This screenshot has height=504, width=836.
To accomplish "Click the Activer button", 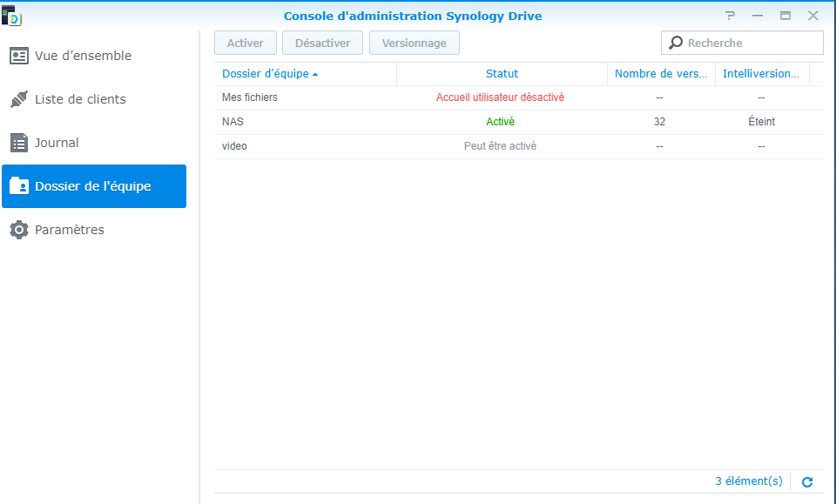I will [246, 44].
